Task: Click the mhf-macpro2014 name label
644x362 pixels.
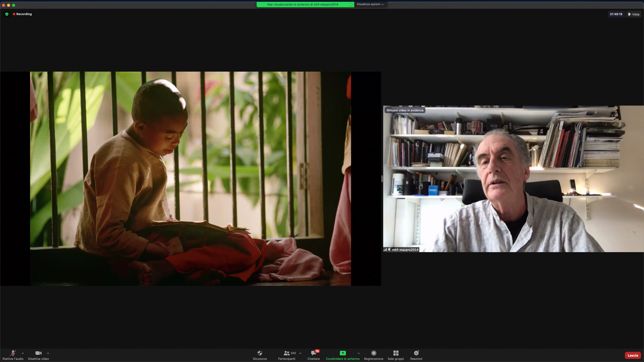Action: coord(405,250)
